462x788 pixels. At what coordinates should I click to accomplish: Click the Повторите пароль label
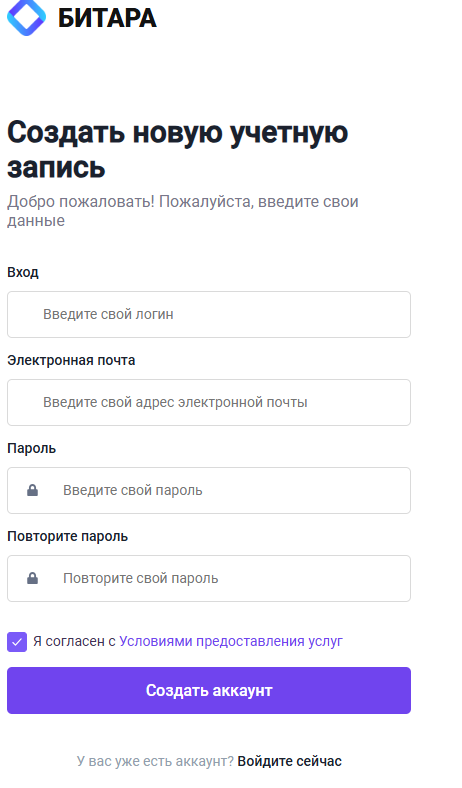(67, 536)
